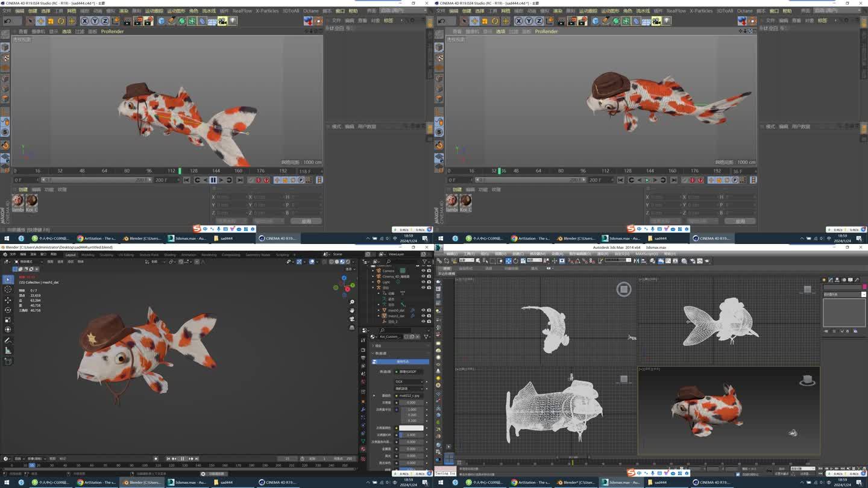Expand Camera row in Blender outliner

click(373, 271)
